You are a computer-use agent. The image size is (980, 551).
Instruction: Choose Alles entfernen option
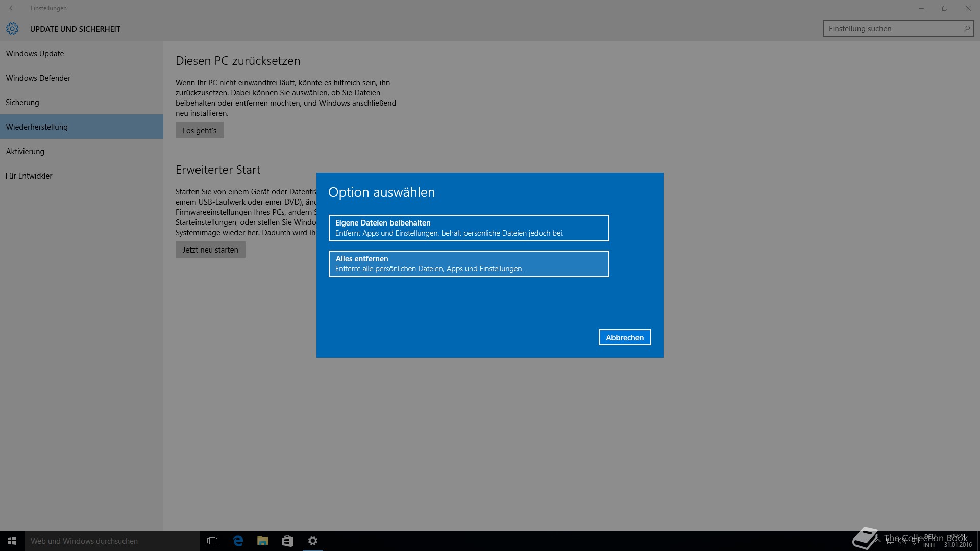point(469,264)
